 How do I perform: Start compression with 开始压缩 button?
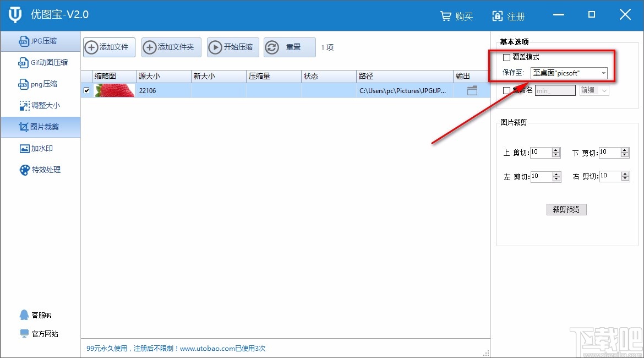(233, 47)
